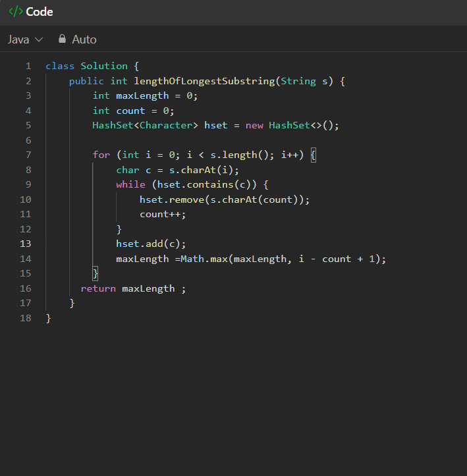Click the lock icon beside Auto
The height and width of the screenshot is (476, 467).
pos(62,39)
